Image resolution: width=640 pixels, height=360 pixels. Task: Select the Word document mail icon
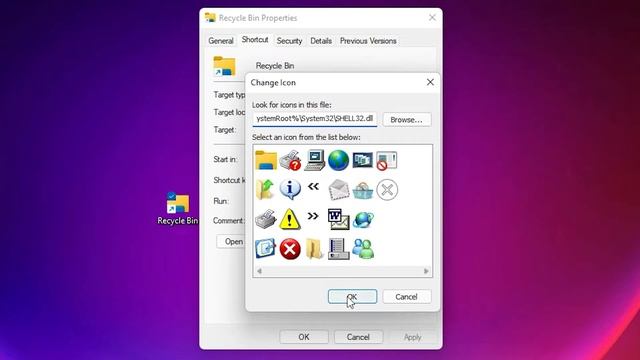click(x=339, y=219)
